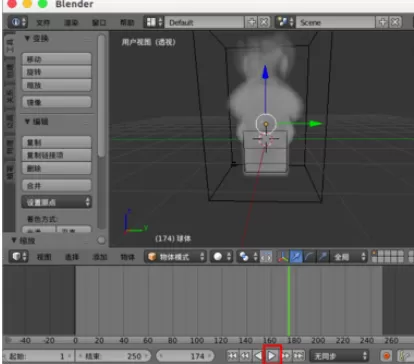This screenshot has height=364, width=414.
Task: Toggle manipulate center points button
Action: tap(266, 257)
